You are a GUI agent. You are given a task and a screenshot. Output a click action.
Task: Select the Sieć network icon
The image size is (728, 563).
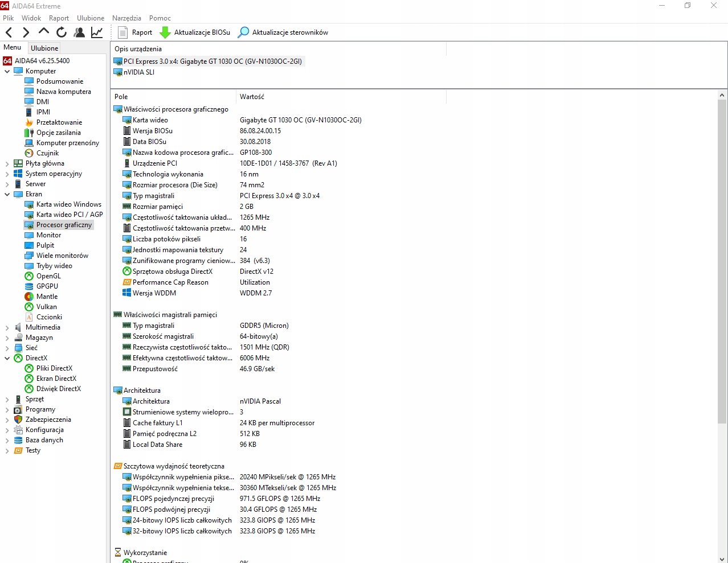click(18, 348)
